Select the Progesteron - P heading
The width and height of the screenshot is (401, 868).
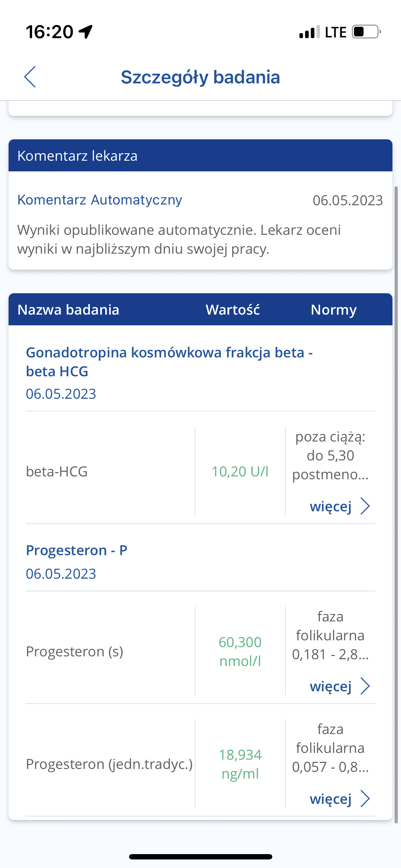(x=77, y=551)
